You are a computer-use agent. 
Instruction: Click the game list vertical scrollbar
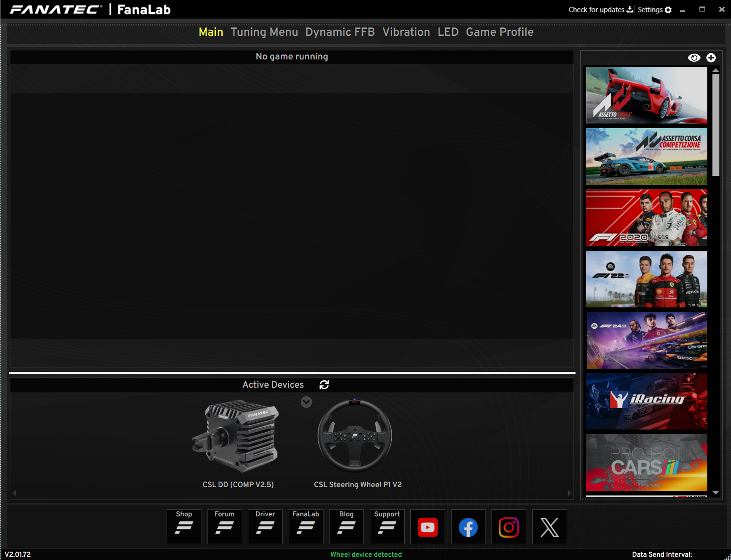click(x=716, y=125)
